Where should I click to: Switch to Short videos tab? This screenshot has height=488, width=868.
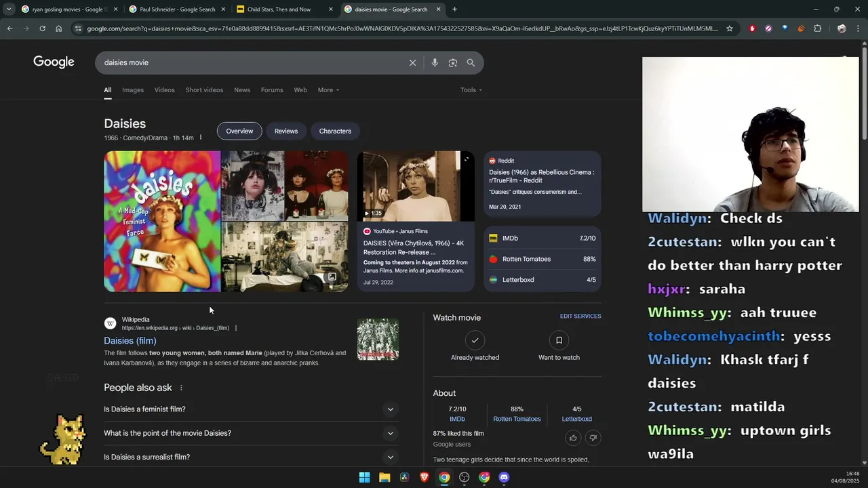click(x=204, y=90)
